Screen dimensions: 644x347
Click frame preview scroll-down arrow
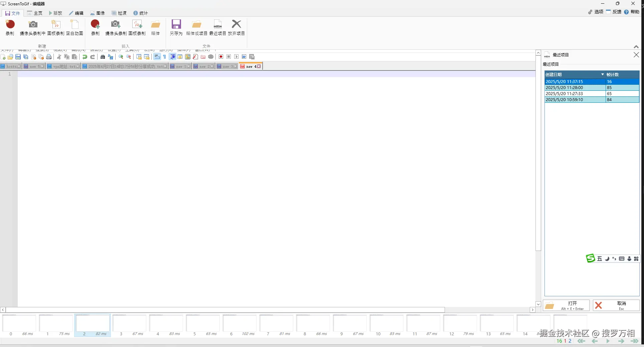[x=538, y=304]
